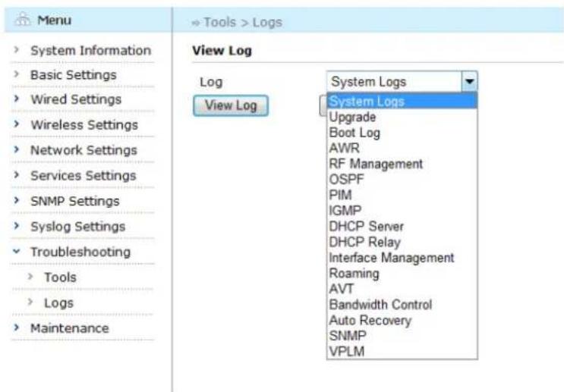Image resolution: width=564 pixels, height=392 pixels.
Task: Open SNMP Settings menu item
Action: [x=75, y=201]
